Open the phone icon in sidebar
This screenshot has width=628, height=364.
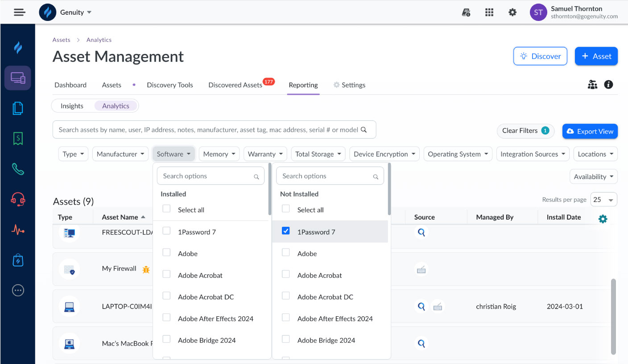[18, 169]
